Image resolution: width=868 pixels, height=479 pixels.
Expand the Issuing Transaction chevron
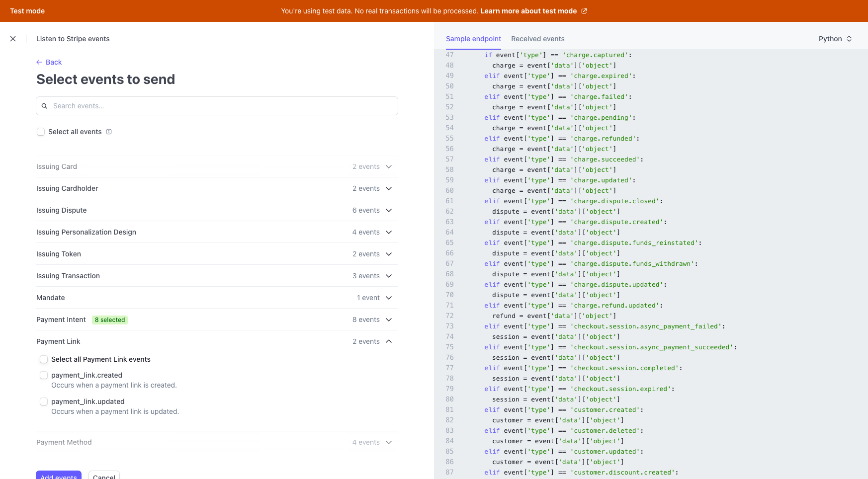(389, 276)
